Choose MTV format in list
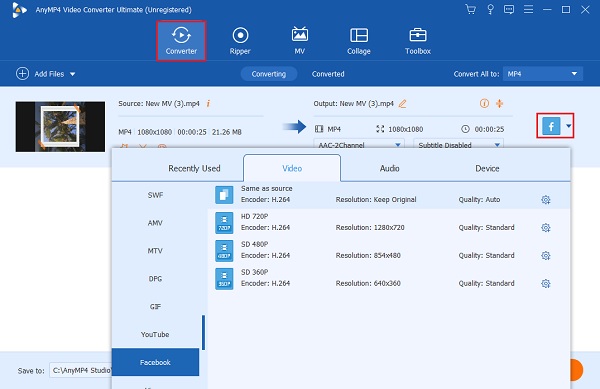 [x=155, y=251]
